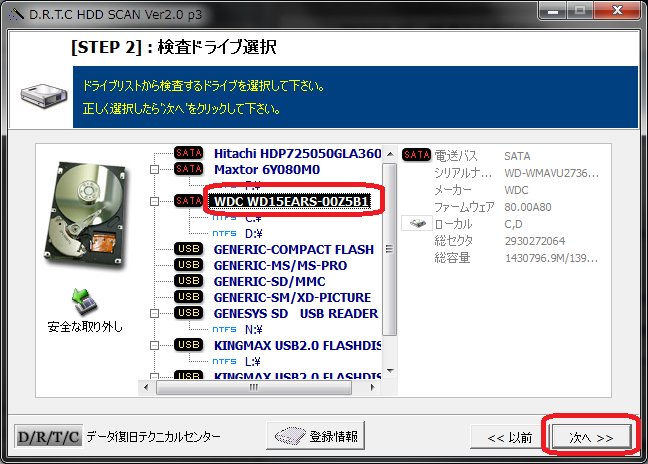Click the SATA badge next to 転送バス

pos(417,155)
